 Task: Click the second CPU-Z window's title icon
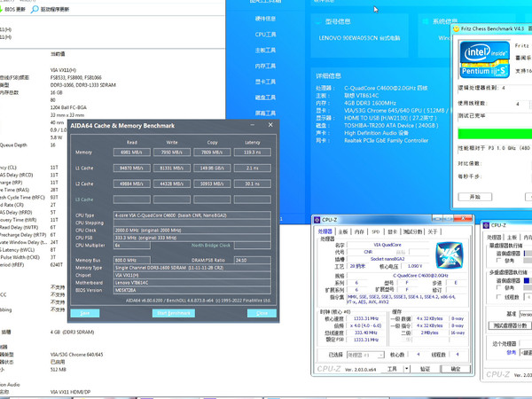(486, 225)
